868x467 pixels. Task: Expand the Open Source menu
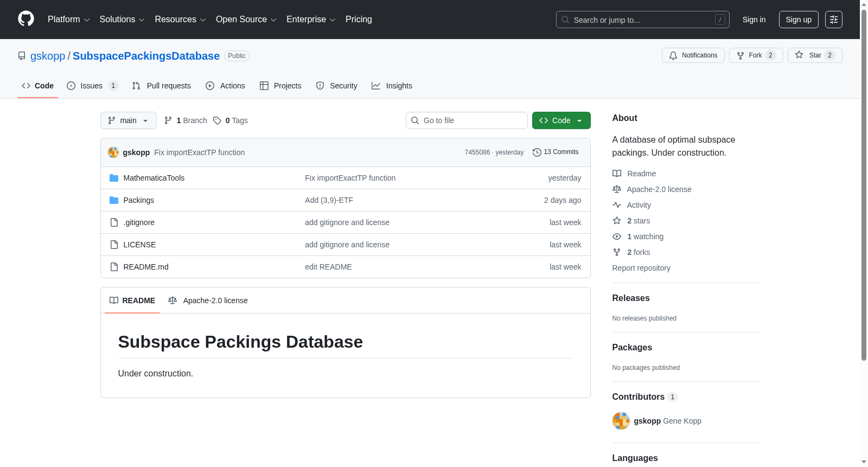click(246, 20)
